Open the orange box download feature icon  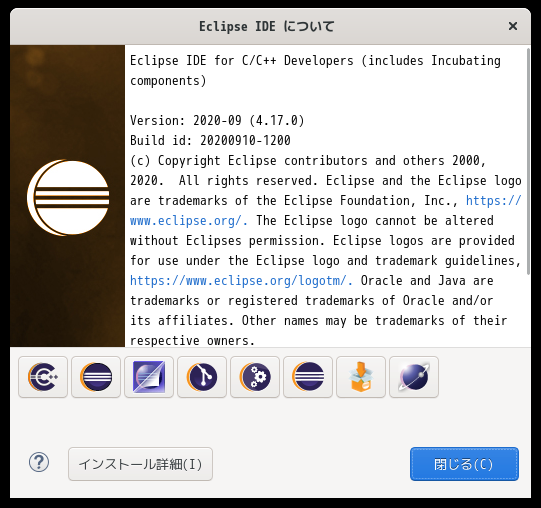(x=361, y=377)
